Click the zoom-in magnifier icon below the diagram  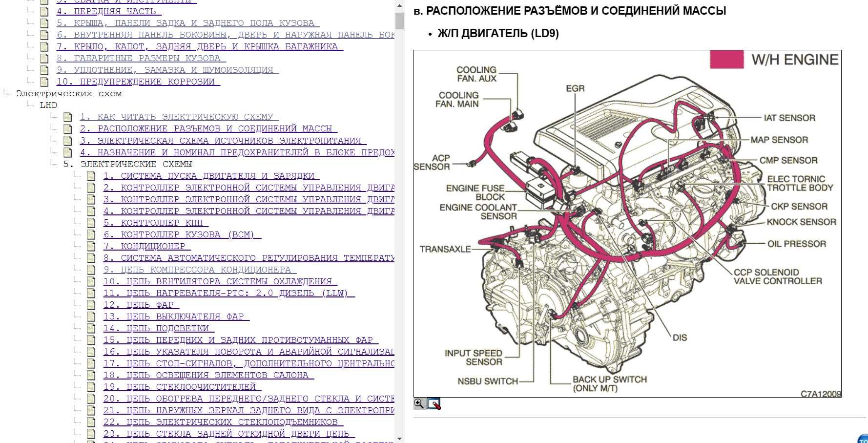pos(419,403)
